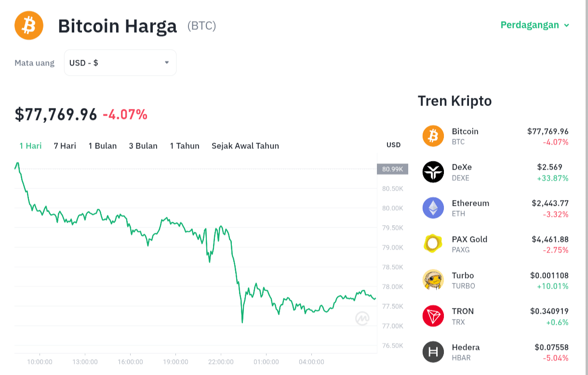Click the TRON name link in trends
The height and width of the screenshot is (375, 588).
pos(463,311)
